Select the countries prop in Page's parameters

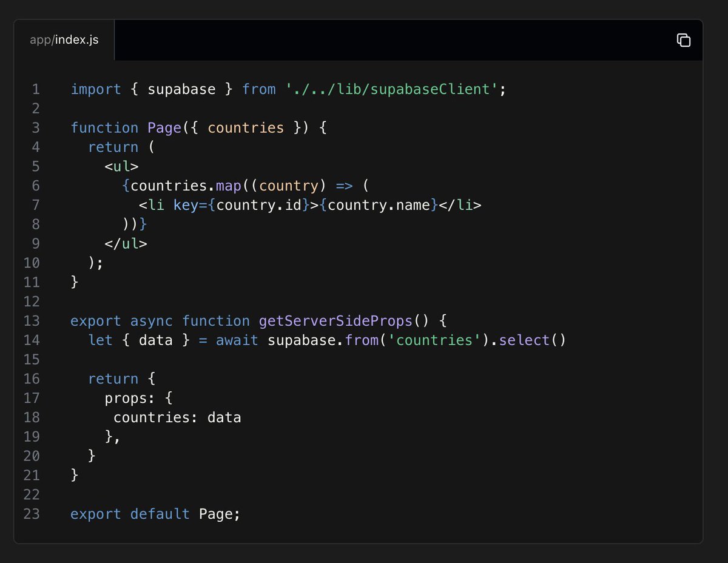point(246,127)
